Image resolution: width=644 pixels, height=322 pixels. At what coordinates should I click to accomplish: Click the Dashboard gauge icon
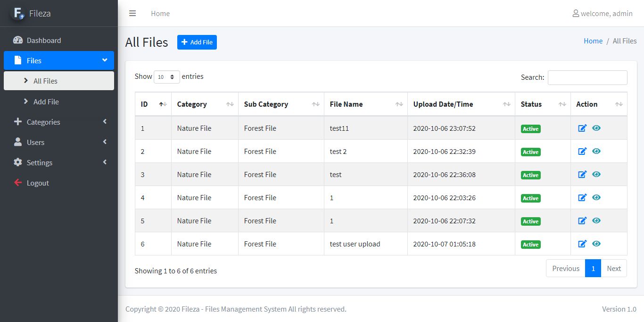18,40
